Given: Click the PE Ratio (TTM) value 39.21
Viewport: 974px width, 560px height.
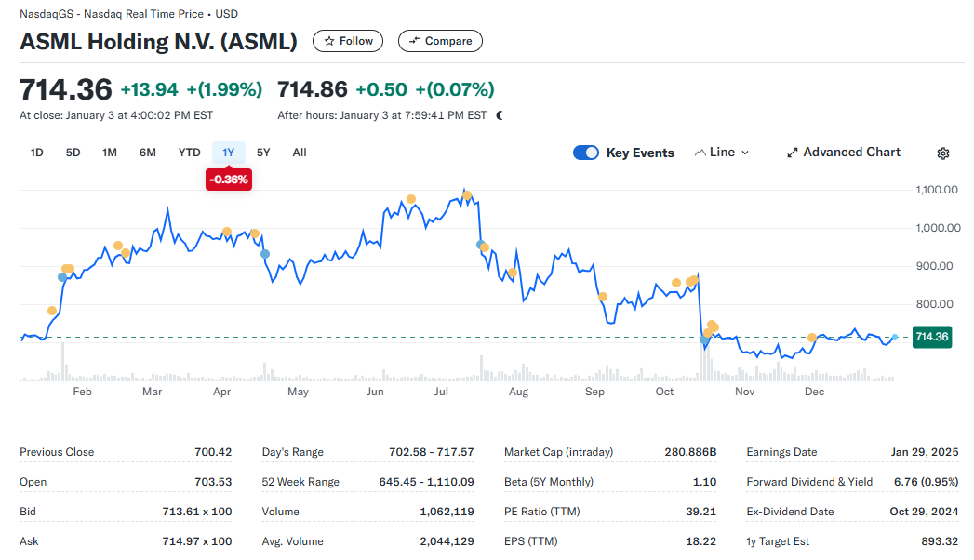Looking at the screenshot, I should (x=700, y=512).
